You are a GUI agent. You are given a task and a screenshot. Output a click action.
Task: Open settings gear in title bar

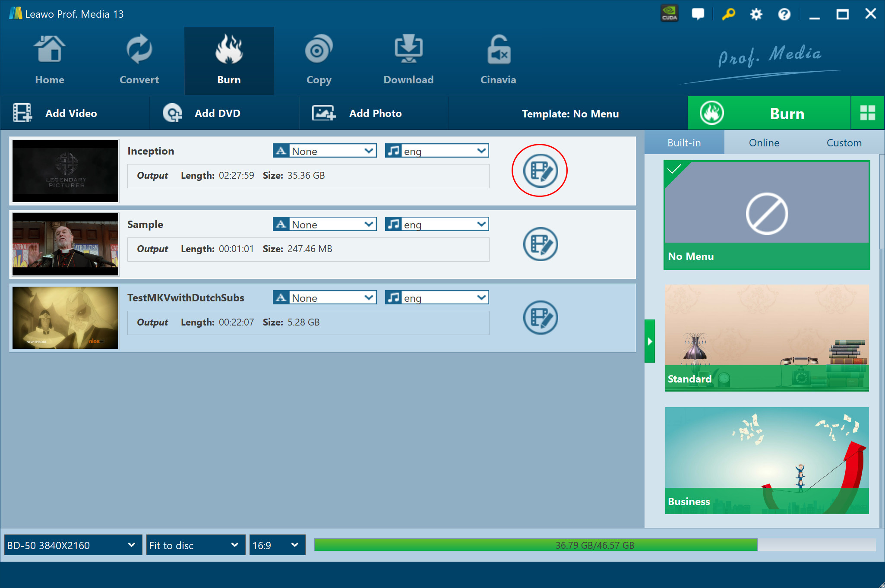[756, 14]
